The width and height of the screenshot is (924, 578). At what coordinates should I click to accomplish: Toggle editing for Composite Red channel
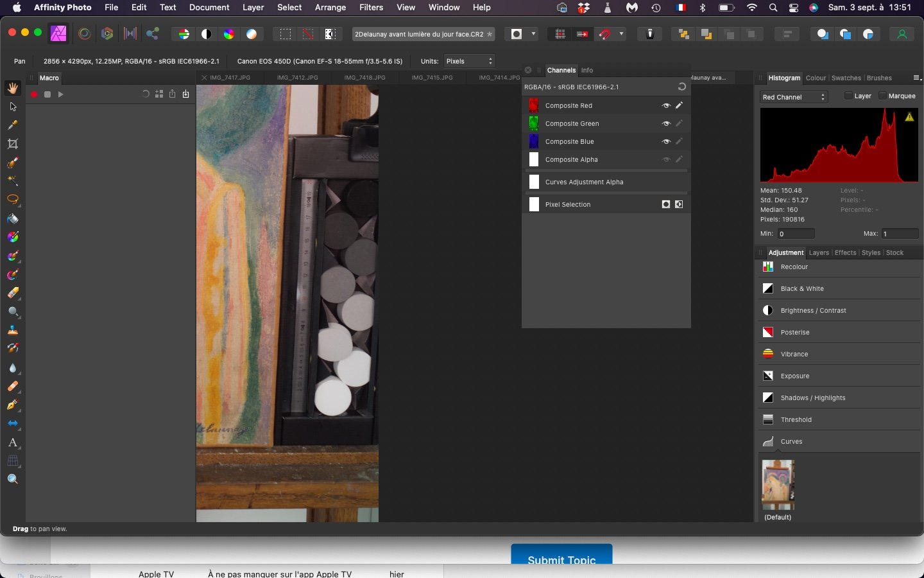pyautogui.click(x=679, y=105)
